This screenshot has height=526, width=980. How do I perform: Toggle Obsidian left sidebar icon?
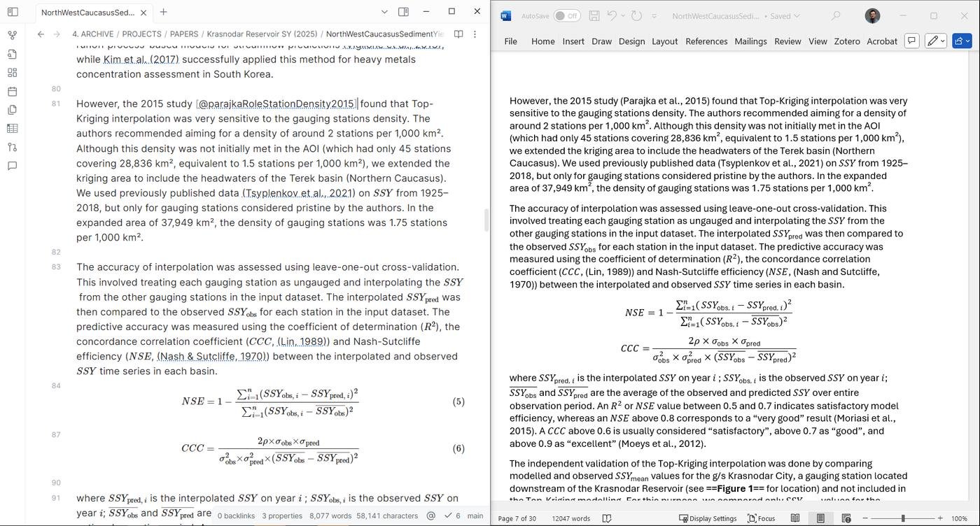(12, 12)
